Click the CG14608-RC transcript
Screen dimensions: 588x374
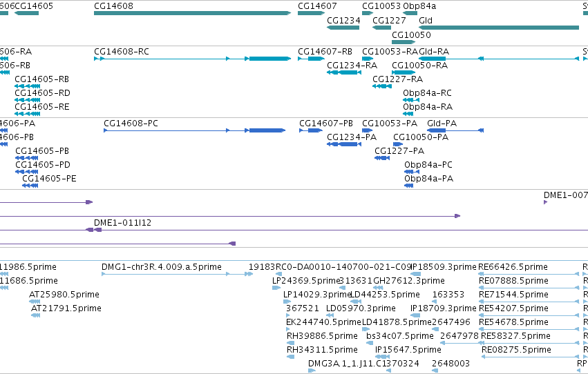192,59
